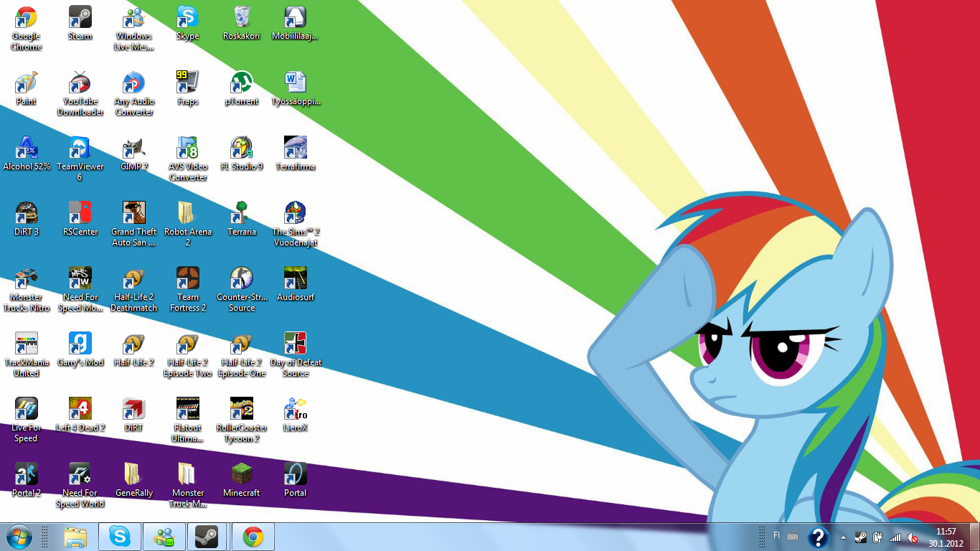Select the Google Chrome desktop shortcut

[27, 29]
